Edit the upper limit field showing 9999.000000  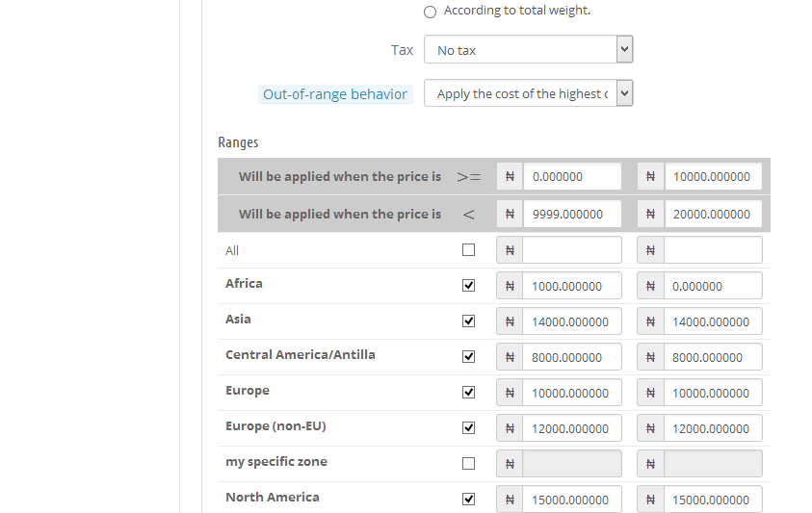pyautogui.click(x=572, y=215)
